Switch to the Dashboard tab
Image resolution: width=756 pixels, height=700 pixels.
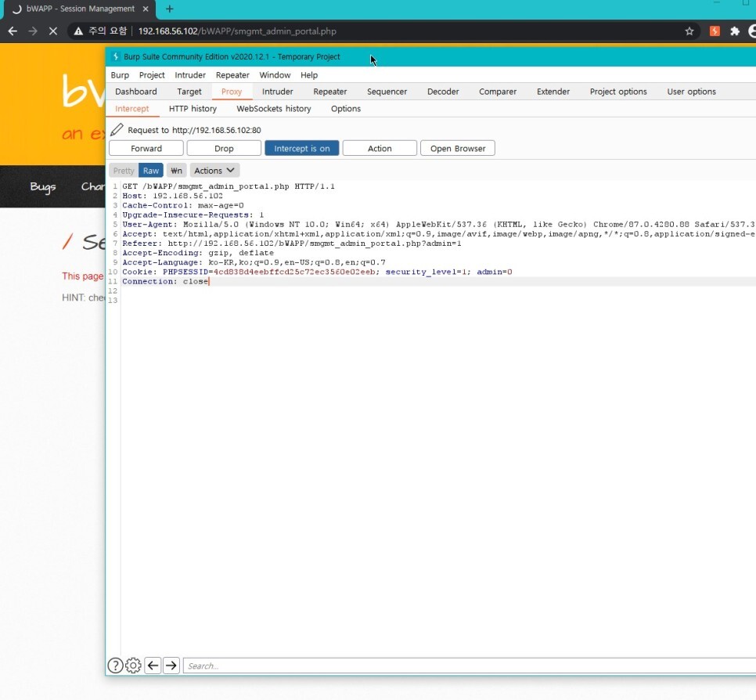pyautogui.click(x=136, y=91)
